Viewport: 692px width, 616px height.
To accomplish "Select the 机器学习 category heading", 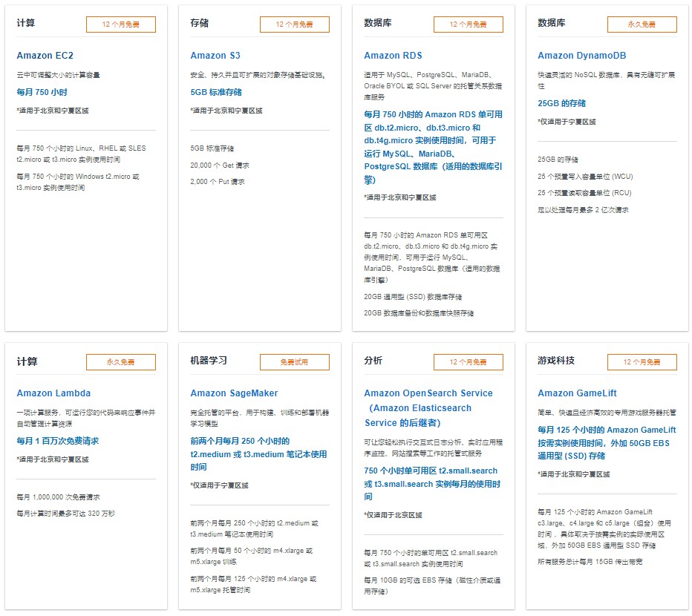I will [x=209, y=361].
